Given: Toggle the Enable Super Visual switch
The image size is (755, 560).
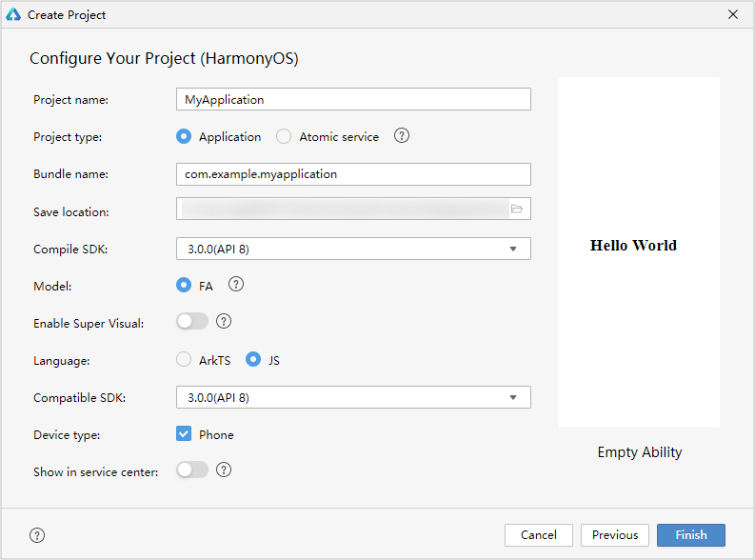Looking at the screenshot, I should click(x=192, y=322).
